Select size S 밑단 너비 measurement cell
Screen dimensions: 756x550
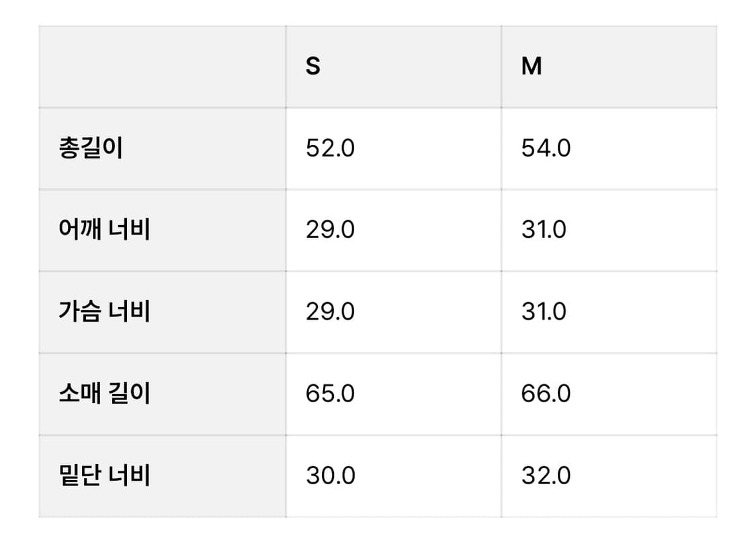point(393,475)
